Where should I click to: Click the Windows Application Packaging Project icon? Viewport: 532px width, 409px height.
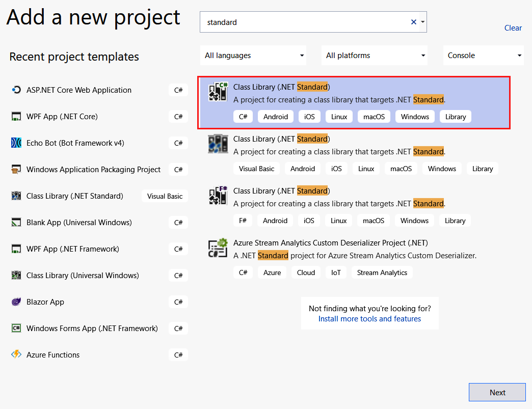click(16, 169)
